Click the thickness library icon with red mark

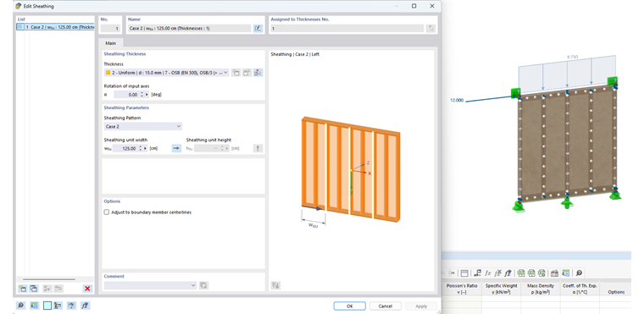point(258,73)
